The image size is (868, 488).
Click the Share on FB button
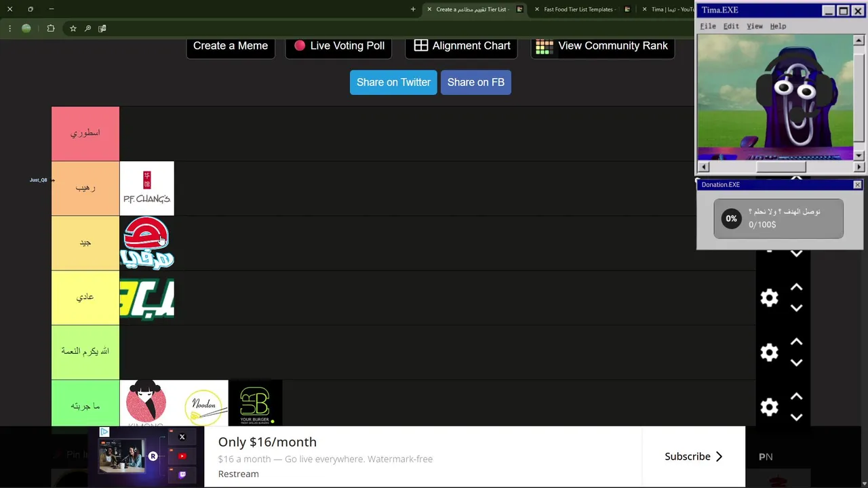click(x=476, y=82)
